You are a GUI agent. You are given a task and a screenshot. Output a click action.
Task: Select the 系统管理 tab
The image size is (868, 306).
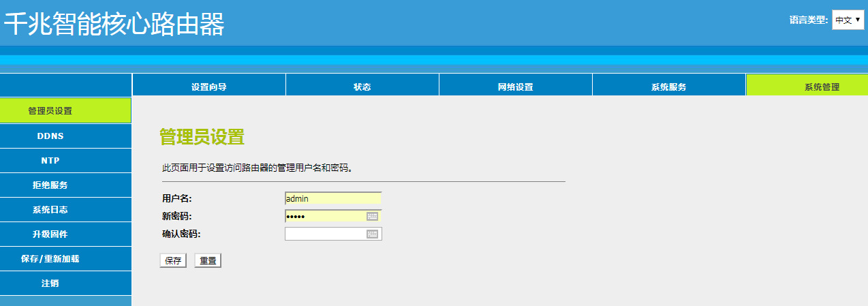pyautogui.click(x=822, y=87)
